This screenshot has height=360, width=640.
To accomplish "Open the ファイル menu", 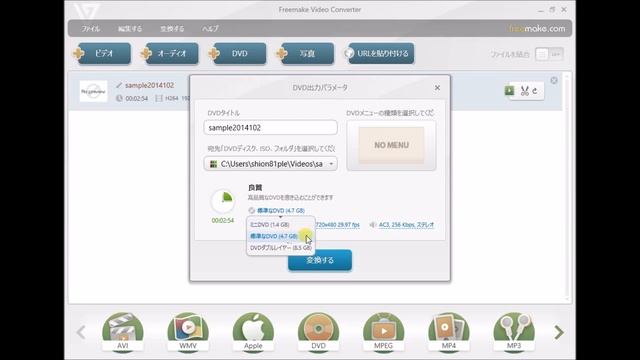I will (x=91, y=29).
